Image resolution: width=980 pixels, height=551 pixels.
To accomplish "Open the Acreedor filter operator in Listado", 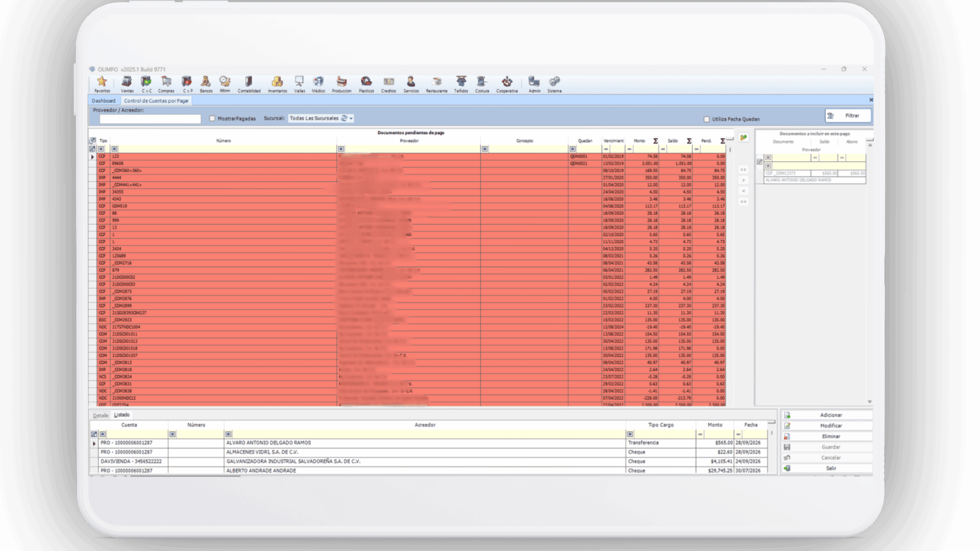I will tap(229, 434).
